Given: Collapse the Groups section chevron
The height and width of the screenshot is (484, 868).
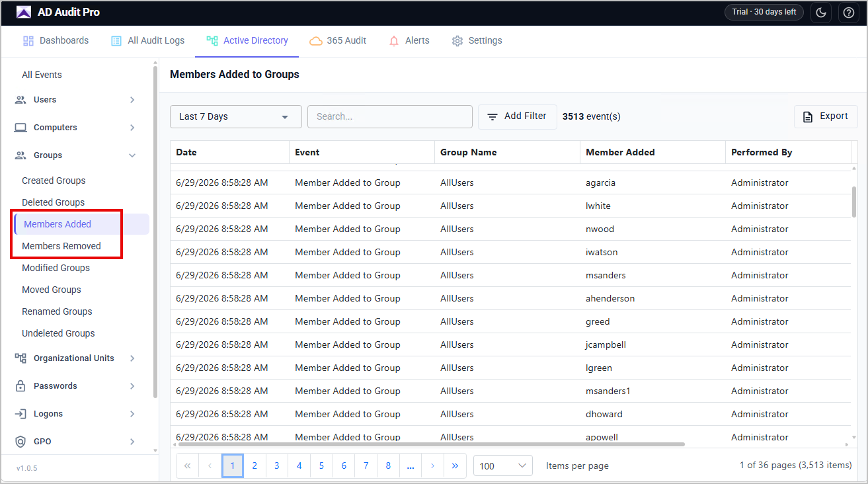Looking at the screenshot, I should coord(132,155).
